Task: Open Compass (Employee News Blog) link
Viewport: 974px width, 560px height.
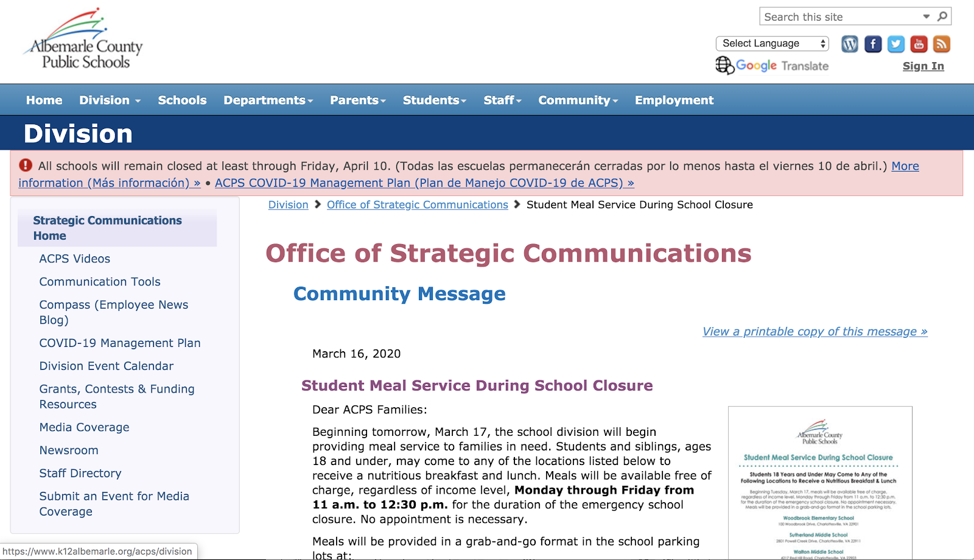Action: click(114, 312)
